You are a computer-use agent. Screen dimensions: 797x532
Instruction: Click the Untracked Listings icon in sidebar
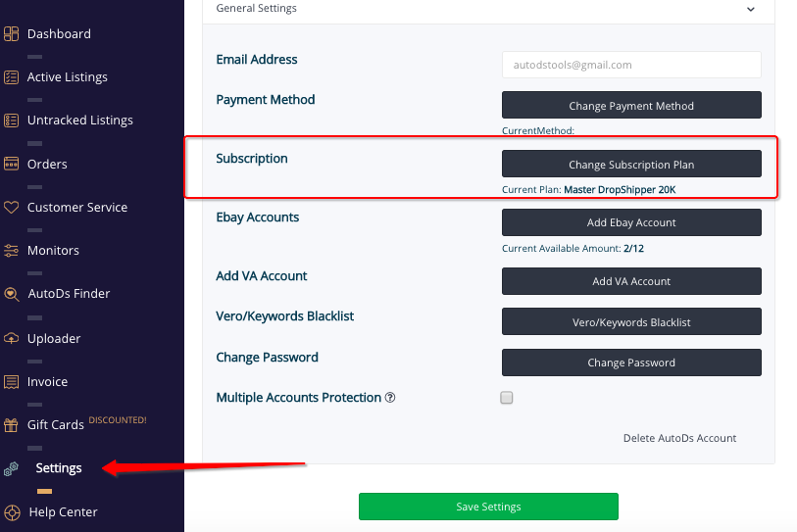coord(11,121)
